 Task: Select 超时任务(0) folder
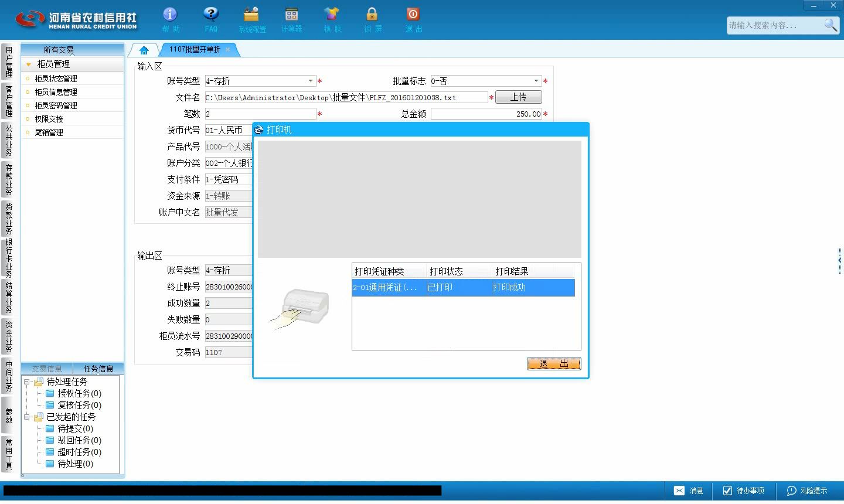(74, 452)
